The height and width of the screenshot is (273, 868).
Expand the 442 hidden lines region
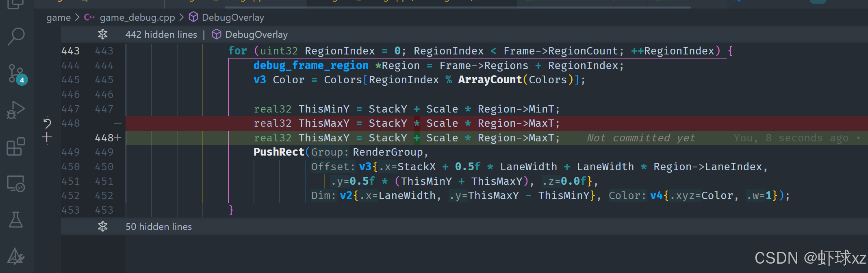pyautogui.click(x=103, y=35)
